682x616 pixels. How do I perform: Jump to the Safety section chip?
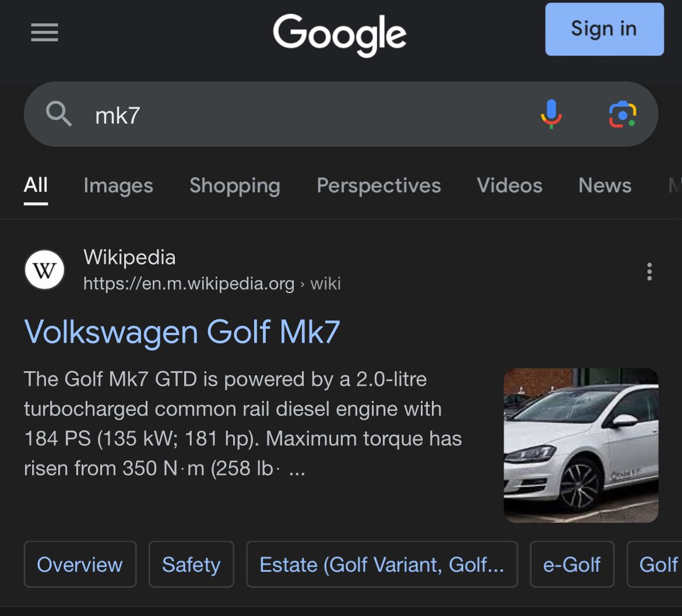191,564
